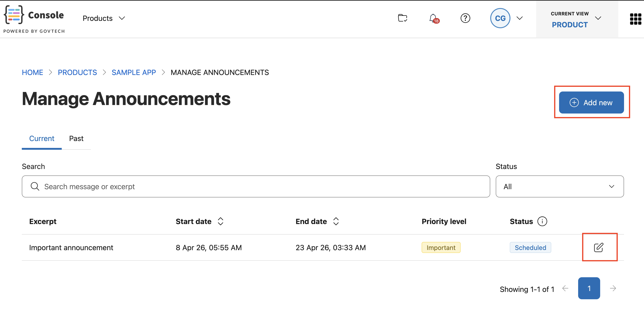The image size is (644, 316).
Task: Go to HOME breadcrumb
Action: coord(33,72)
